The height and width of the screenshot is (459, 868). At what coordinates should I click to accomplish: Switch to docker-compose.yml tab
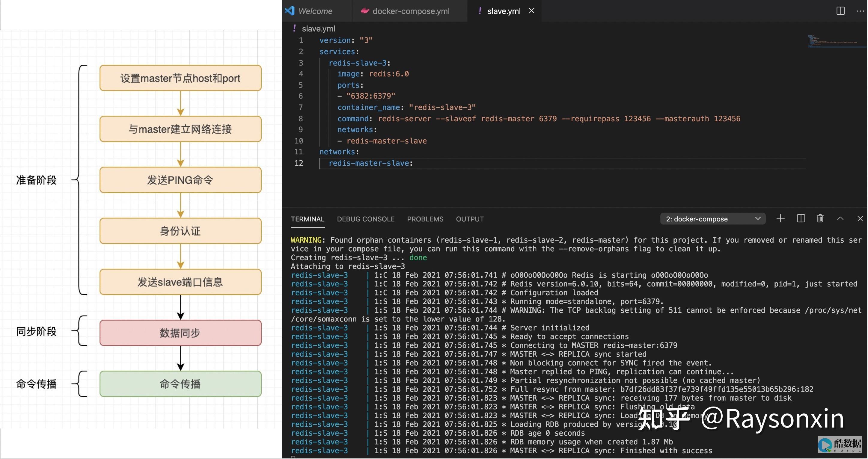[410, 11]
